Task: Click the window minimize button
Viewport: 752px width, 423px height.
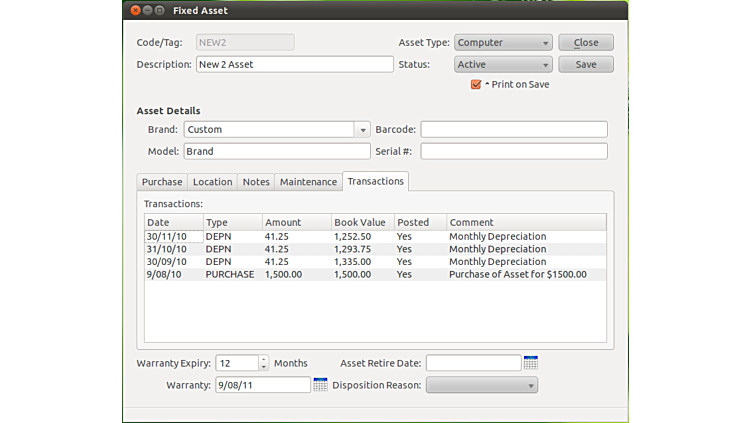Action: (x=148, y=10)
